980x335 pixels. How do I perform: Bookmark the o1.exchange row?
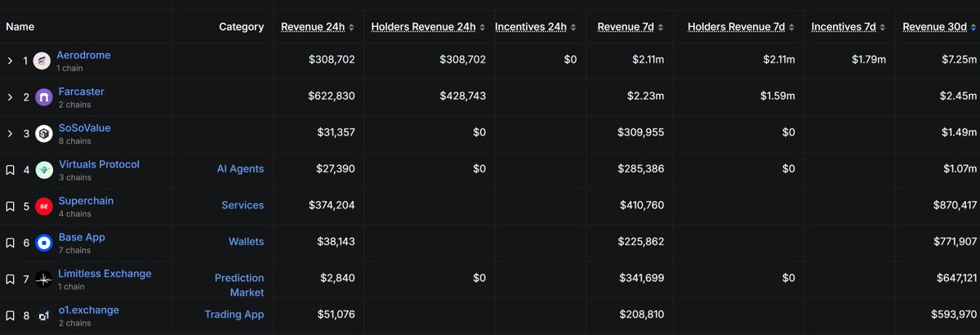tap(11, 316)
